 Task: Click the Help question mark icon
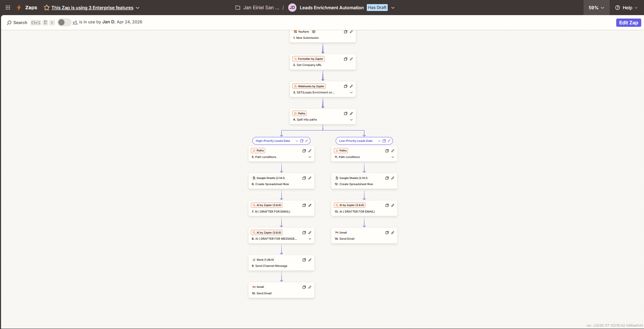[618, 8]
